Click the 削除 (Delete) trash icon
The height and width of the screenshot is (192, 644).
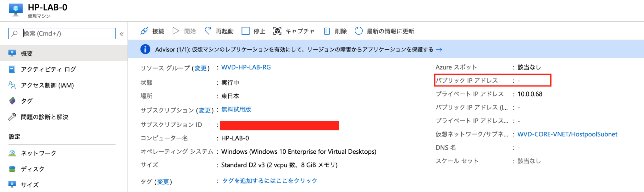(327, 31)
